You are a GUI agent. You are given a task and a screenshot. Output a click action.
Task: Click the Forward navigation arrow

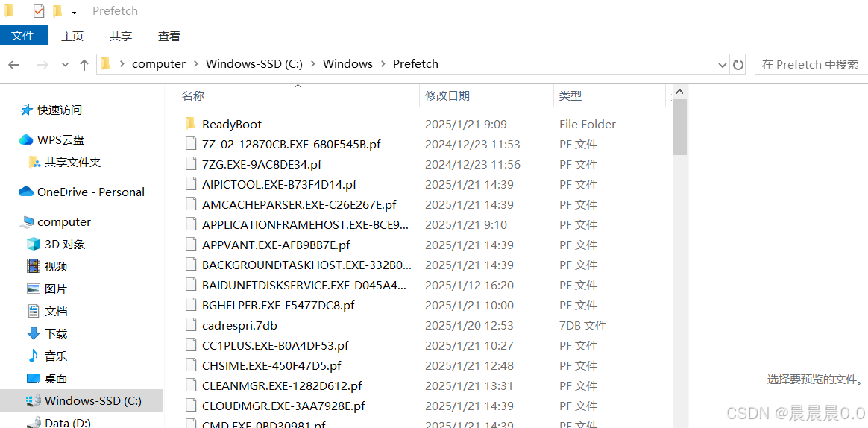tap(42, 65)
